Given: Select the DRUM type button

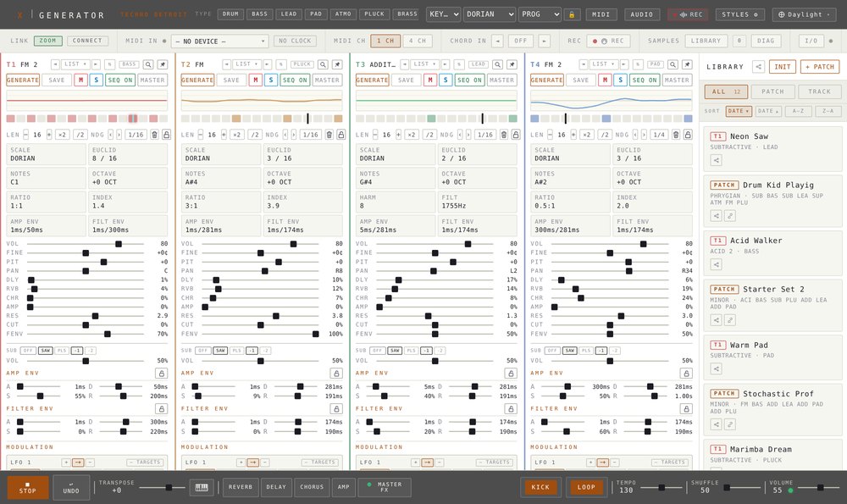Looking at the screenshot, I should 230,14.
